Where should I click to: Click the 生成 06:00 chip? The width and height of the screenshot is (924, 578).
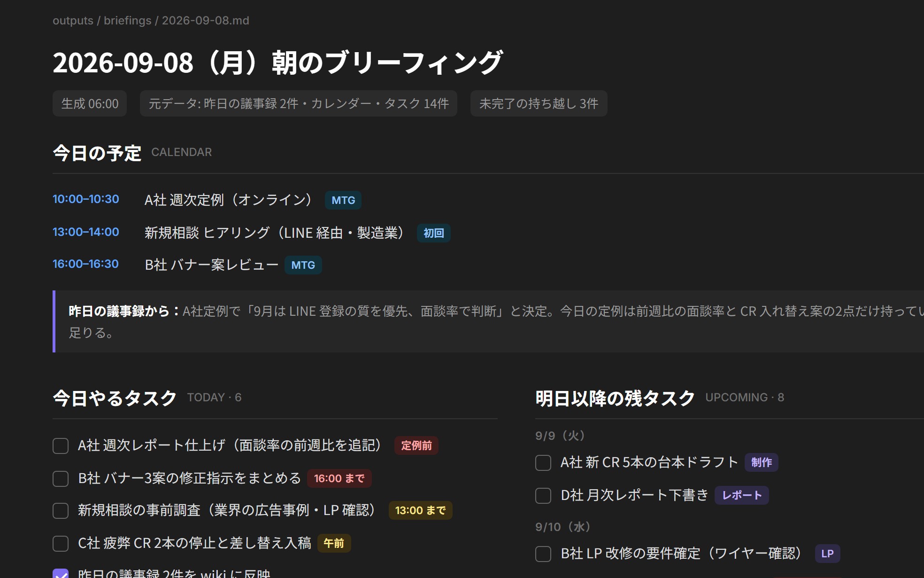click(90, 103)
